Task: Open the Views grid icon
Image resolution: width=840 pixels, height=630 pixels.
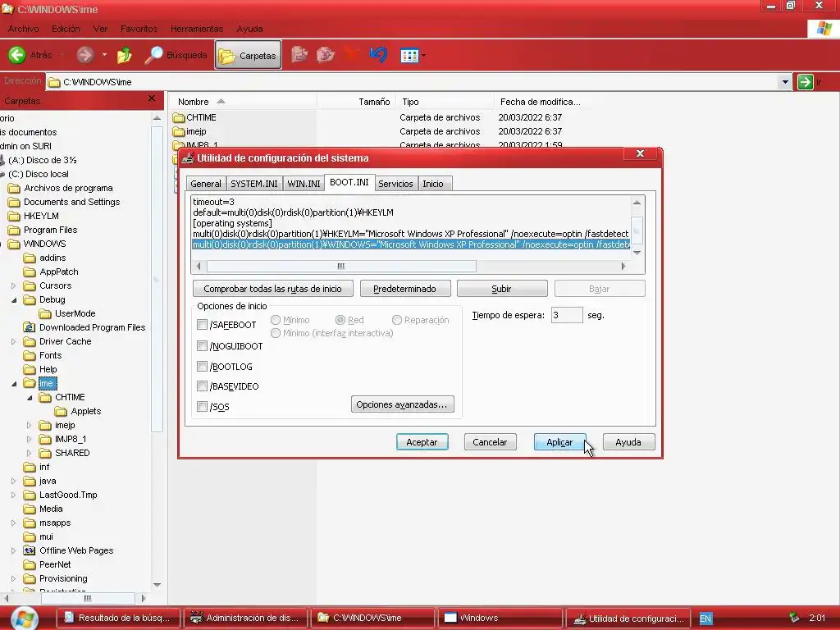Action: coord(409,55)
